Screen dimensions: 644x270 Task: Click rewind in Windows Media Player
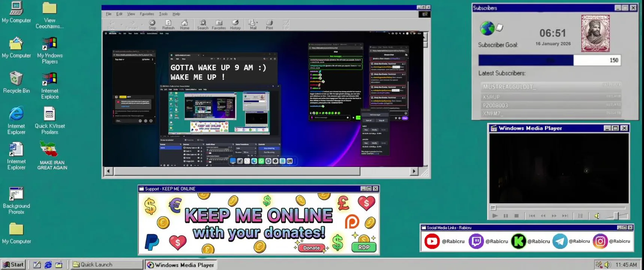click(543, 216)
